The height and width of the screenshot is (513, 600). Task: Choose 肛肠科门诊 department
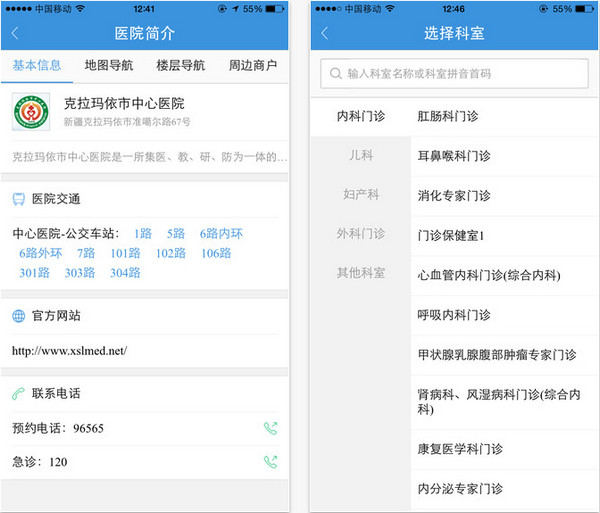[x=504, y=116]
